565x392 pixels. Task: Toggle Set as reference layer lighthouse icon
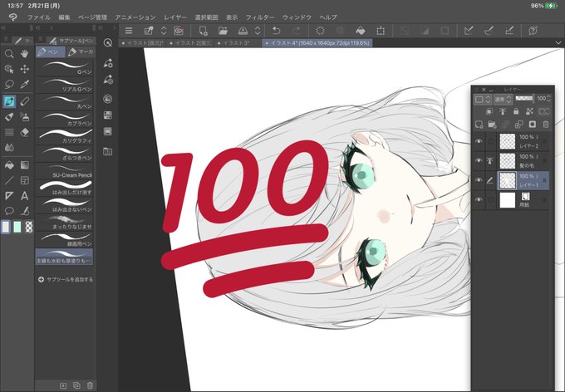[503, 111]
